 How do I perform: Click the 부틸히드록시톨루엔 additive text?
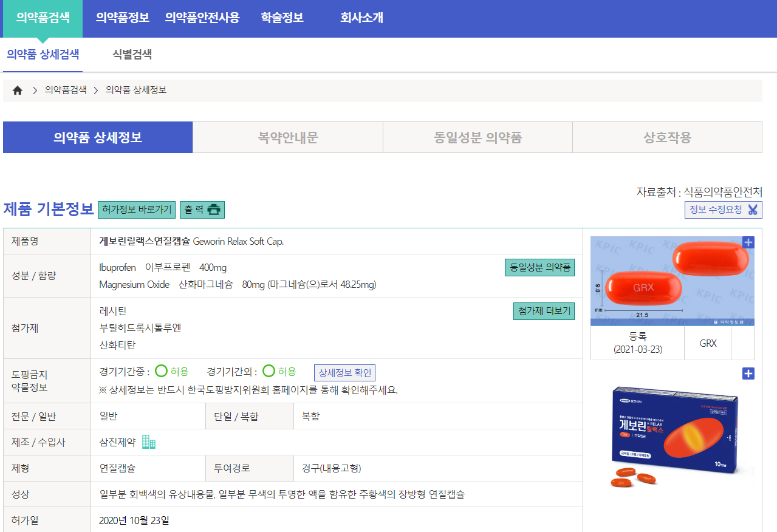[140, 328]
